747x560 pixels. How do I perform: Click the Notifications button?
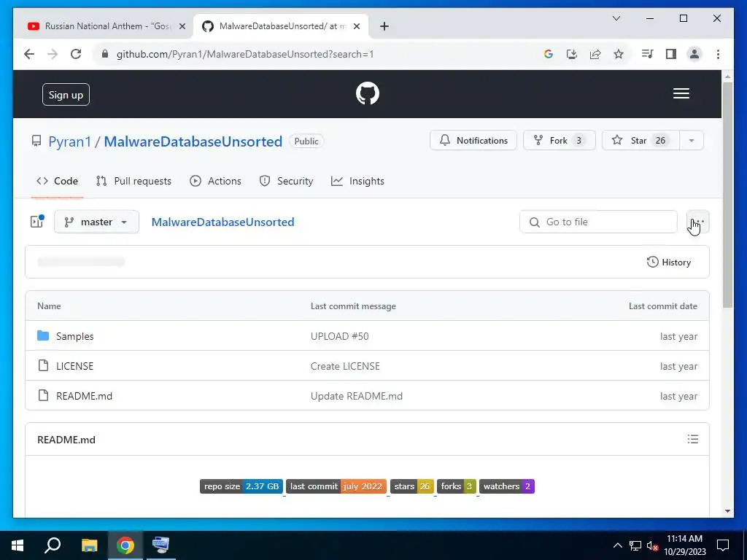coord(473,141)
